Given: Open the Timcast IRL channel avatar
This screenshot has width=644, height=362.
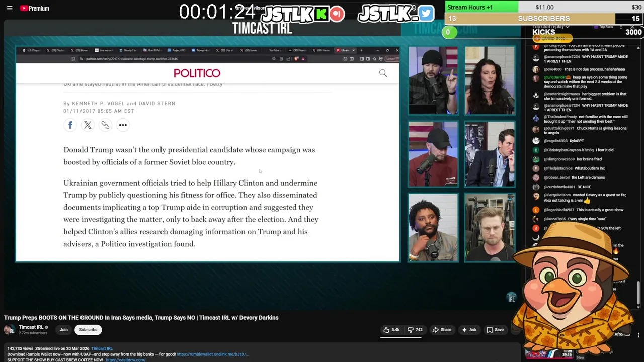Looking at the screenshot, I should click(x=9, y=330).
